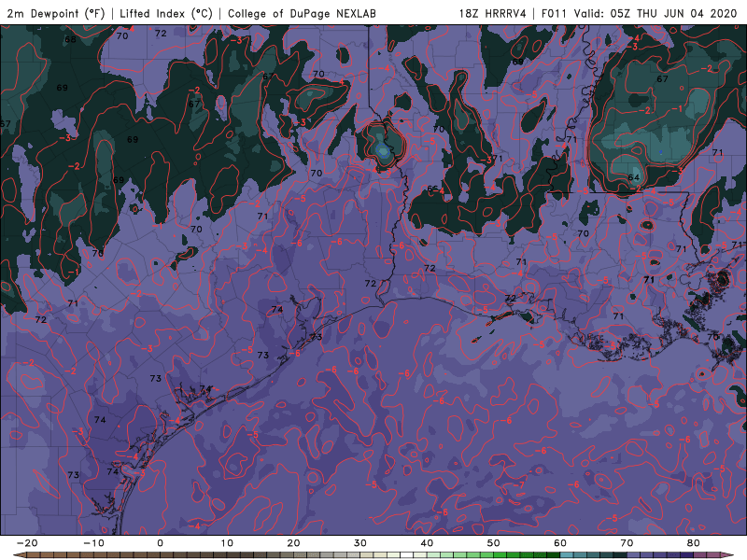Viewport: 747px width, 560px height.
Task: Click the "2m Dewpoint (°F)" title text
Action: 55,13
